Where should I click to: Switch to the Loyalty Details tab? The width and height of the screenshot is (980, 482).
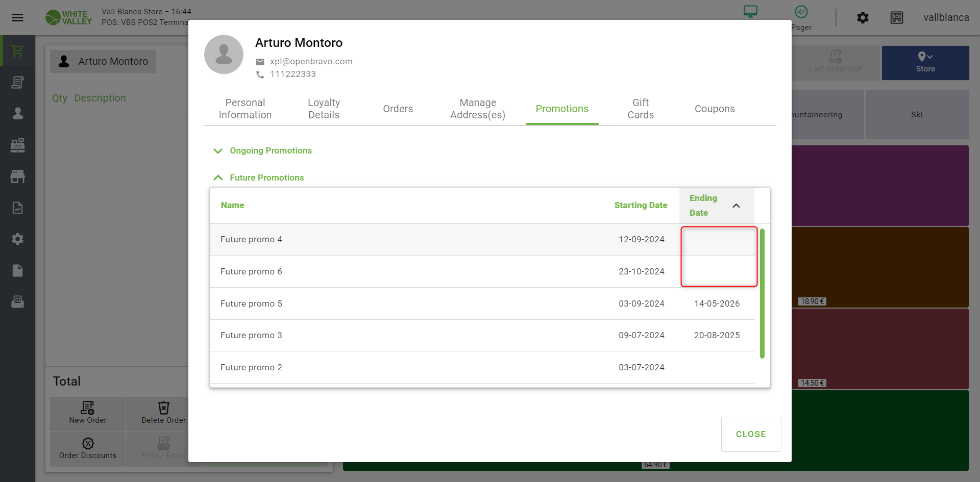[324, 109]
